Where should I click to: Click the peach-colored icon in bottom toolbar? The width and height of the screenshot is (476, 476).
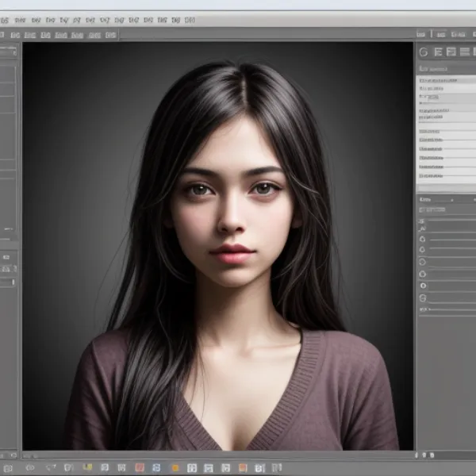pos(243,468)
